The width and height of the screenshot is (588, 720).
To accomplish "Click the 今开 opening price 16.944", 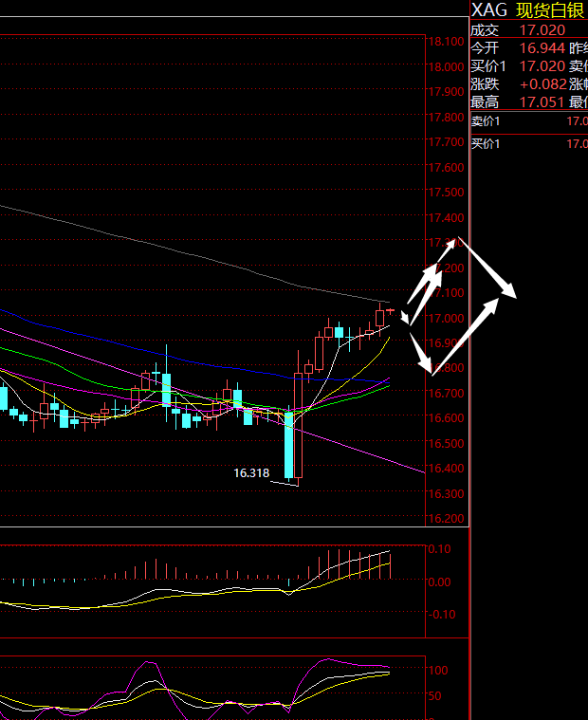I will (542, 48).
